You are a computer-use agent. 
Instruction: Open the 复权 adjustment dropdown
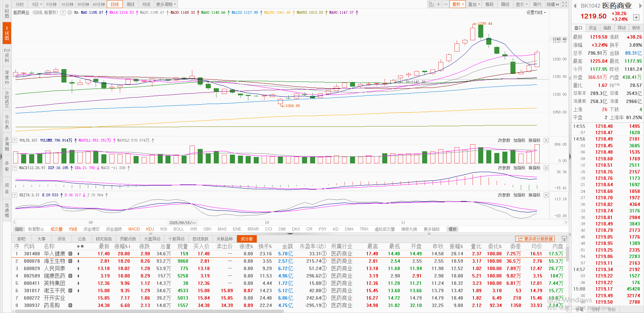(x=458, y=4)
